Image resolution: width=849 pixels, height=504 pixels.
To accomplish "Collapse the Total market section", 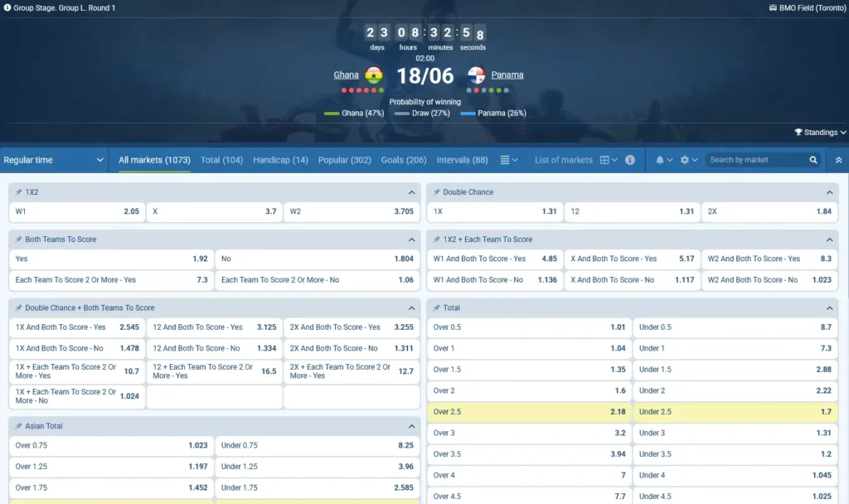I will coord(829,308).
